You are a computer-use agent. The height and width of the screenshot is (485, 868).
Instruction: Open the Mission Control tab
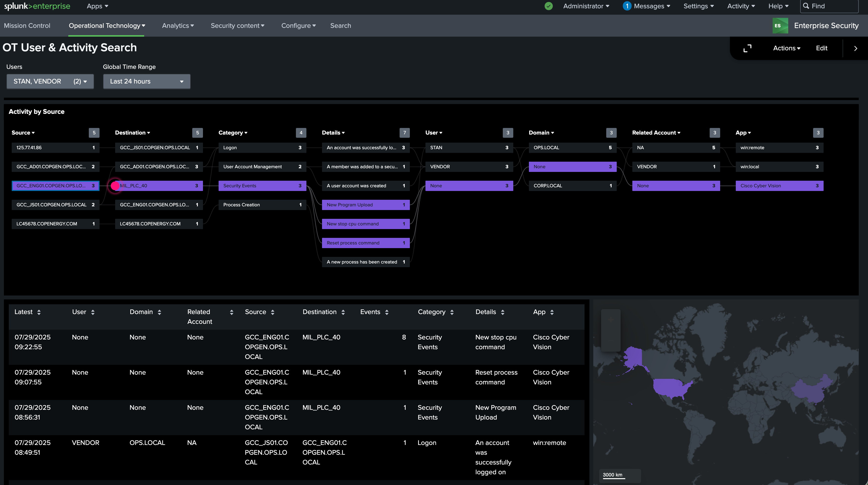(27, 26)
